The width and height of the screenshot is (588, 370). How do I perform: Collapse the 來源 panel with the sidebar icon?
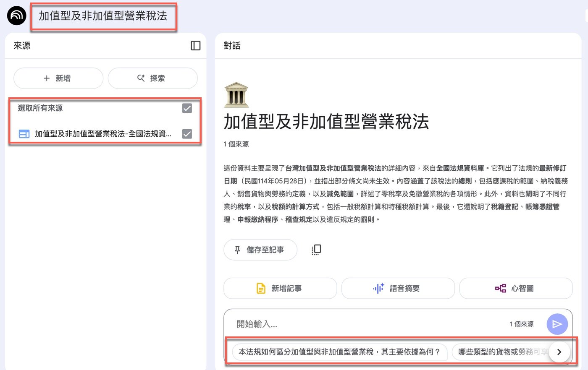coord(196,46)
